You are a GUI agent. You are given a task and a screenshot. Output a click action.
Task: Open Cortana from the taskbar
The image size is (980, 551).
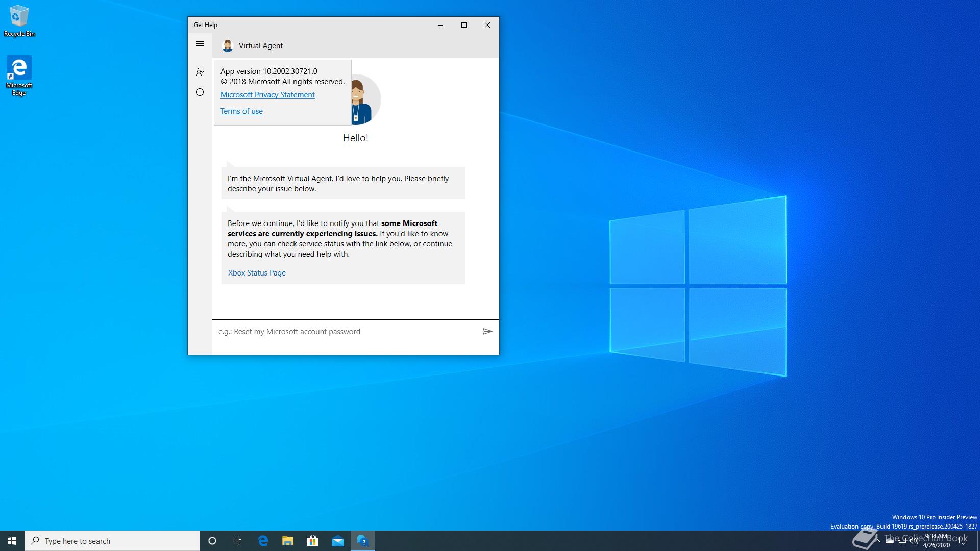coord(212,541)
